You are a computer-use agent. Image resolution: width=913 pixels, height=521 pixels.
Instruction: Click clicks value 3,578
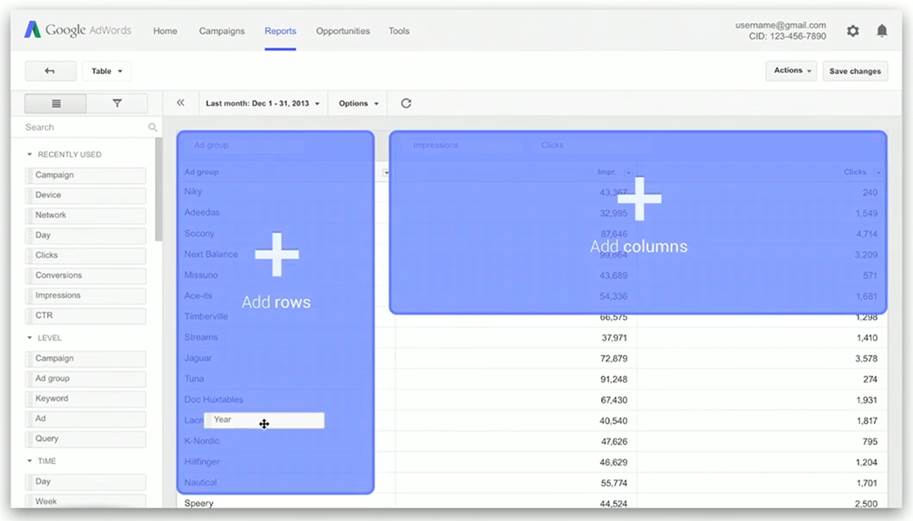866,359
